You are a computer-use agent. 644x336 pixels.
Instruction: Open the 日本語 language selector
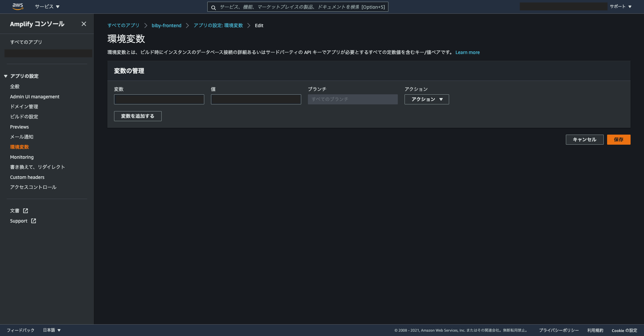(52, 330)
